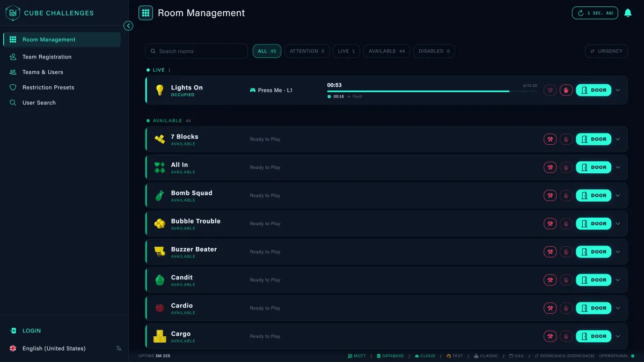Screen dimensions: 644x362
Task: Open maintenance tools for Lights On room
Action: 550,90
